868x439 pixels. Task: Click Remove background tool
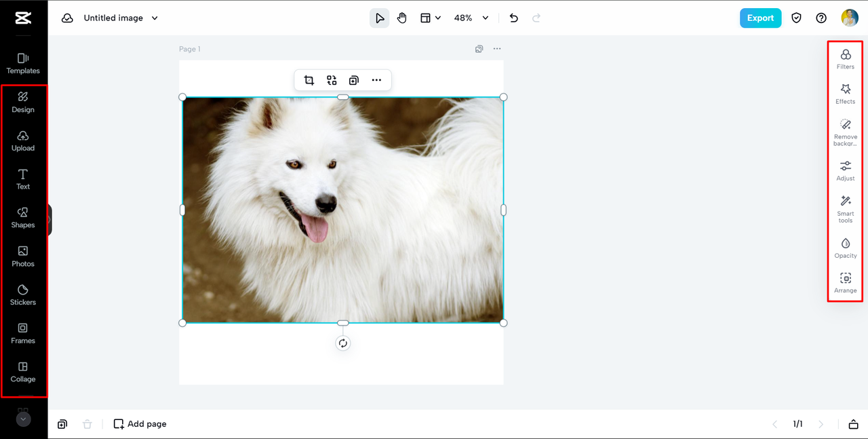point(846,132)
